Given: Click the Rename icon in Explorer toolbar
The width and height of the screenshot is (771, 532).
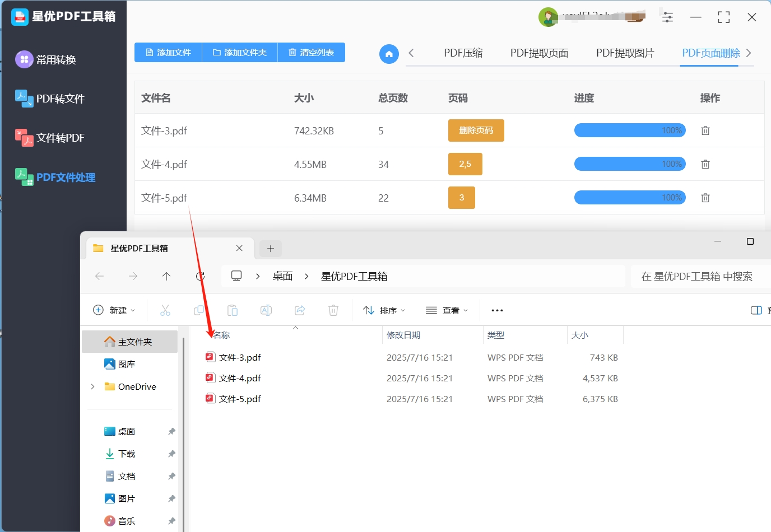Looking at the screenshot, I should [x=266, y=310].
